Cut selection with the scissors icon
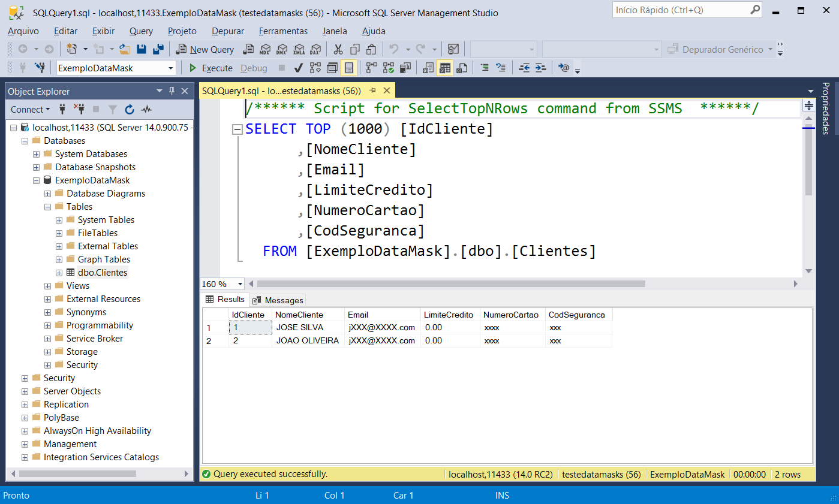The image size is (839, 504). pos(338,49)
